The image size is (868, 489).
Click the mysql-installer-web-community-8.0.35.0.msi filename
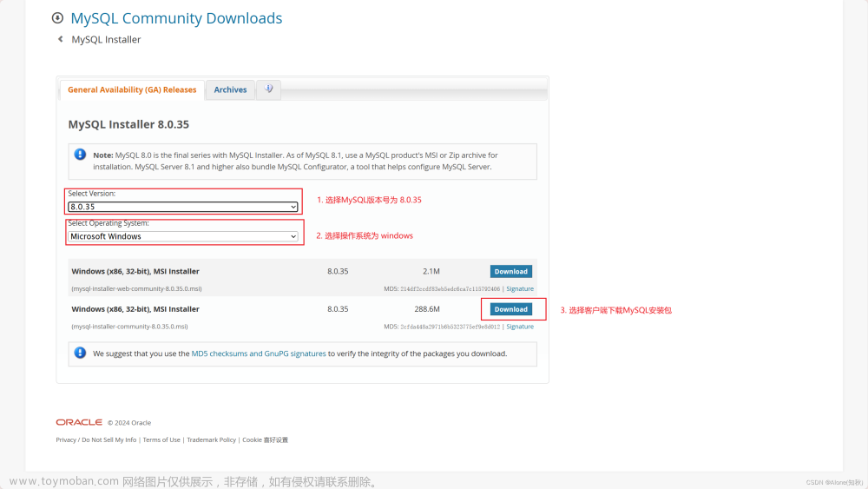137,289
